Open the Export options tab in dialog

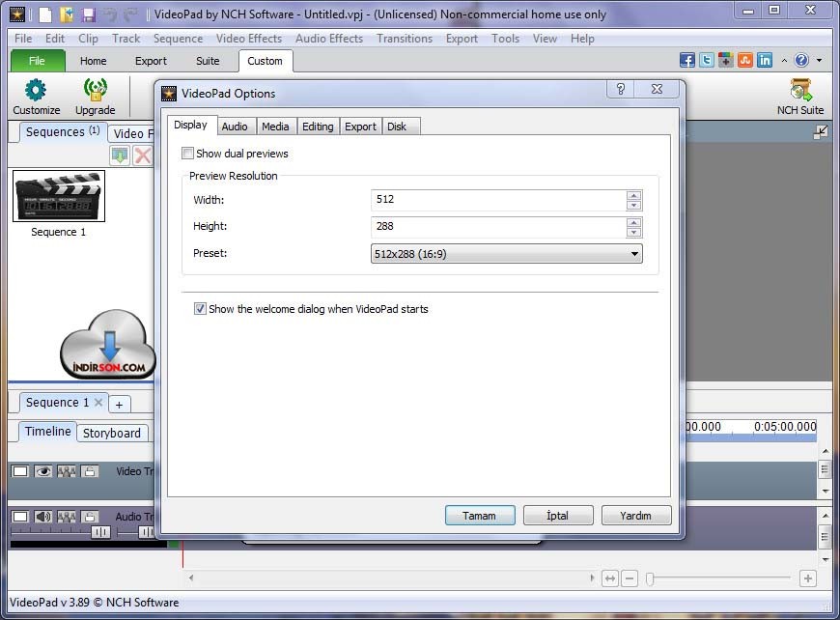(x=360, y=127)
